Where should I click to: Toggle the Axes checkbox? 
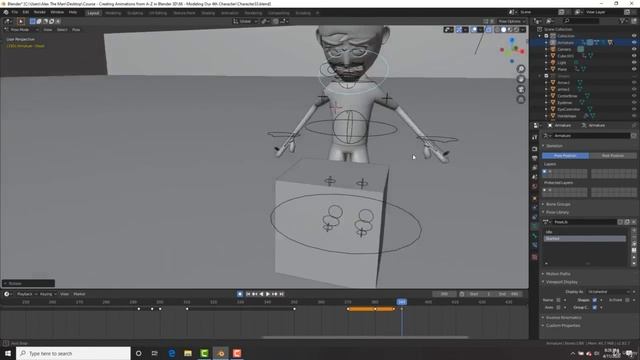558,307
